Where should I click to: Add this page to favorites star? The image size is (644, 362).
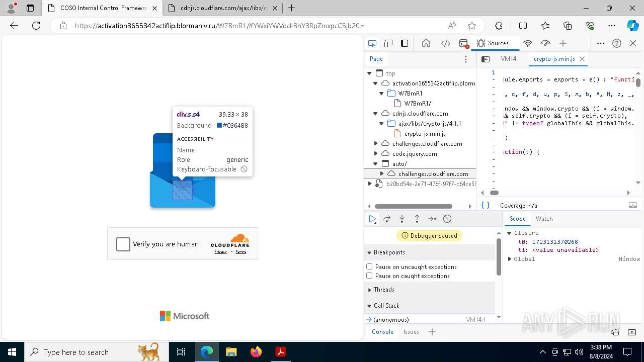tap(471, 26)
